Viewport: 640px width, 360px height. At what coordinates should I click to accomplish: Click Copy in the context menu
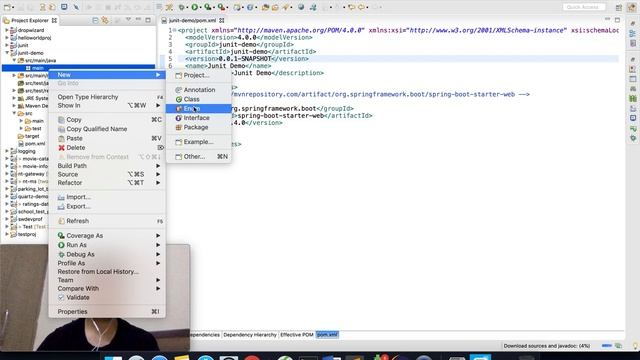coord(107,120)
